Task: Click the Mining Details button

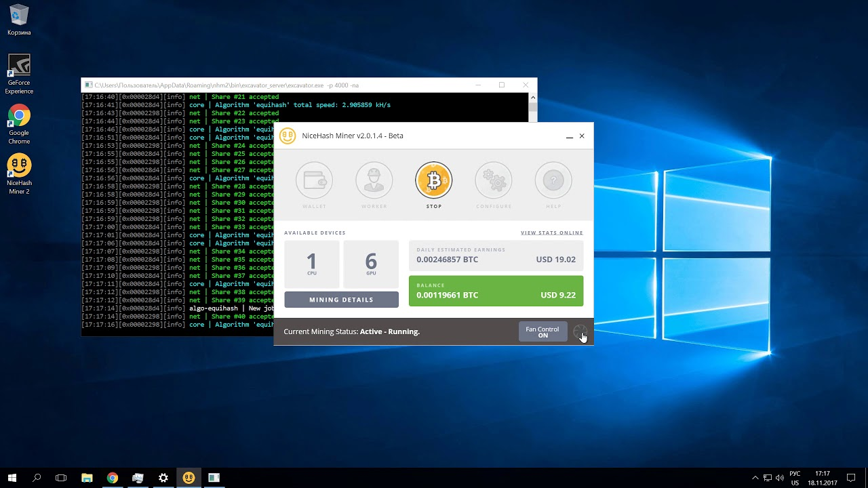Action: pos(341,300)
